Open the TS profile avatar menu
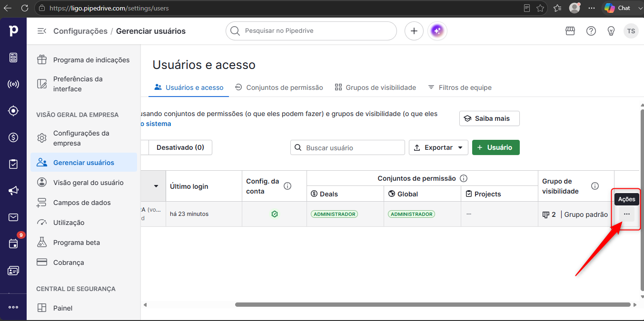Viewport: 644px width, 321px height. (x=631, y=31)
